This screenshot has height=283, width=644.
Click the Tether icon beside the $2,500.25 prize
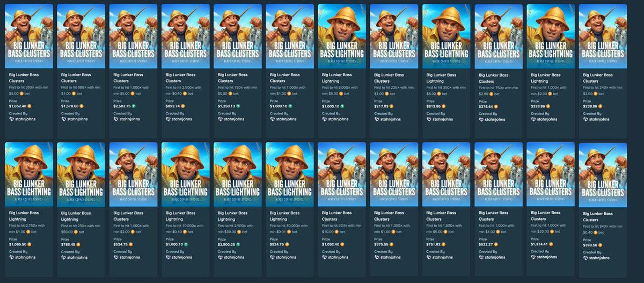[x=238, y=244]
